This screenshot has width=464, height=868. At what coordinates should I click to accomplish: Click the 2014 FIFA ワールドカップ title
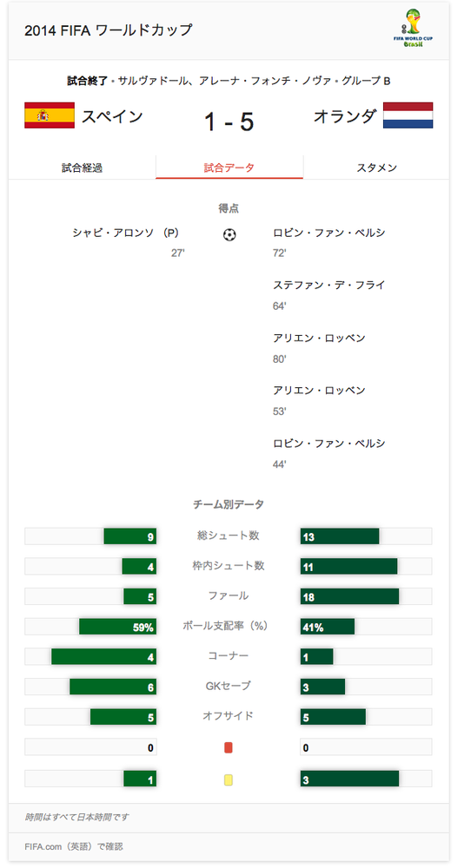tap(108, 30)
